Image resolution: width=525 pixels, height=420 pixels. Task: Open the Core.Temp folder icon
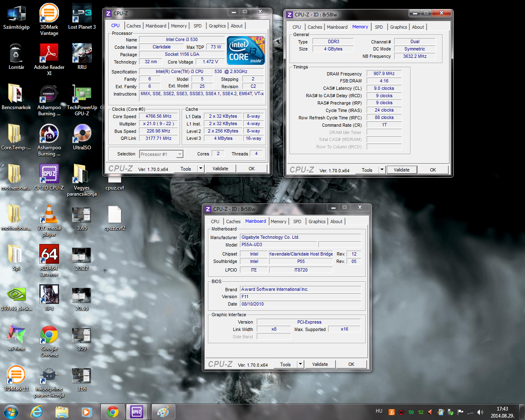(x=16, y=137)
